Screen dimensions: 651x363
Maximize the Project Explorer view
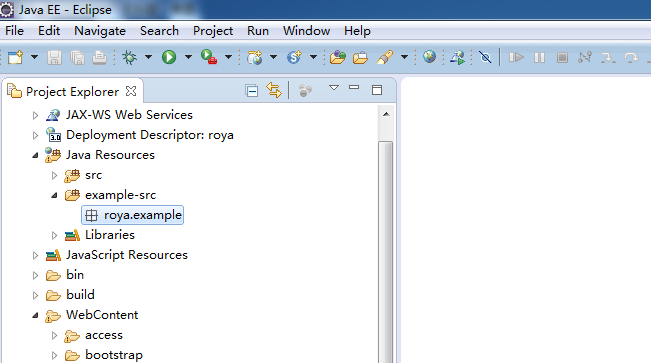377,90
